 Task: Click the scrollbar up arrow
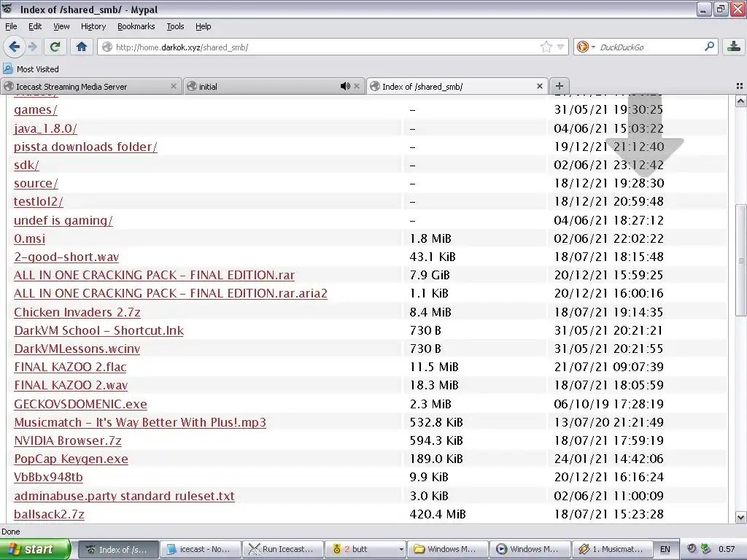[x=740, y=101]
